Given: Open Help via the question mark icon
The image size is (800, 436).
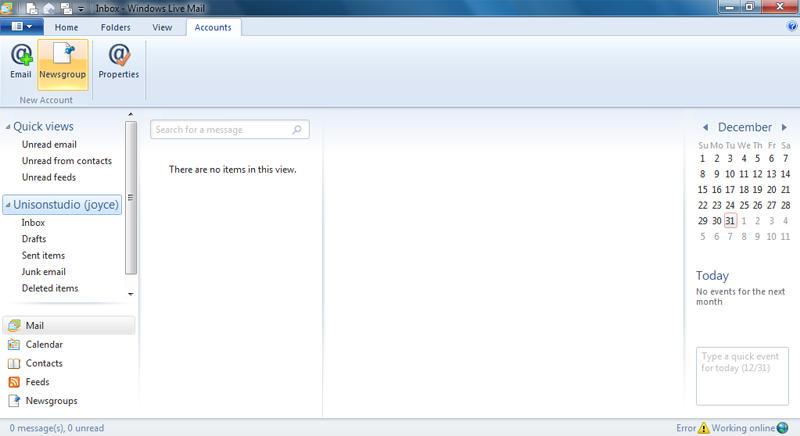Looking at the screenshot, I should click(x=792, y=27).
